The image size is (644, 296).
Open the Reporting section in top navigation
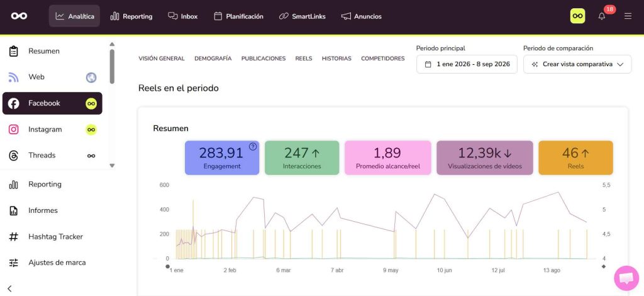click(x=131, y=16)
